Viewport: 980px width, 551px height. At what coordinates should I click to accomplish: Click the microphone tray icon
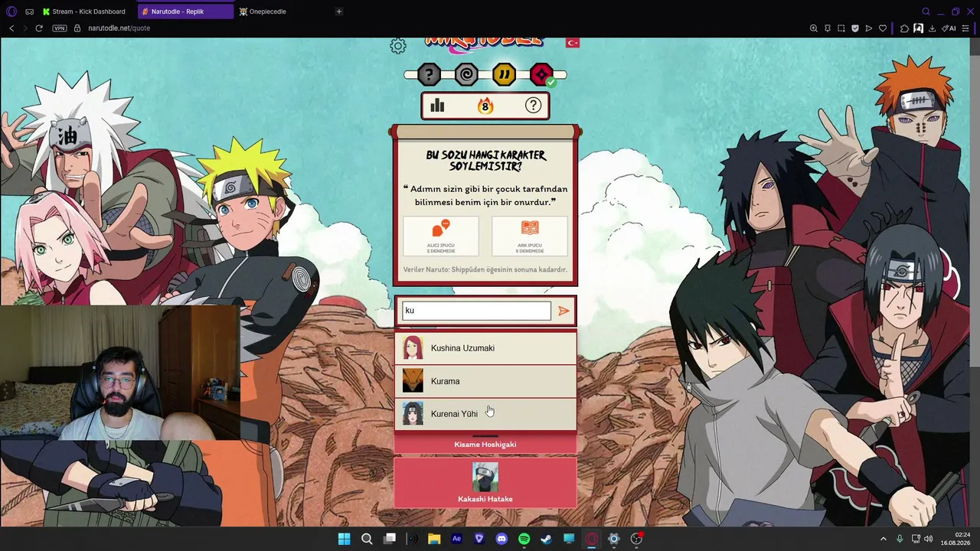[900, 539]
